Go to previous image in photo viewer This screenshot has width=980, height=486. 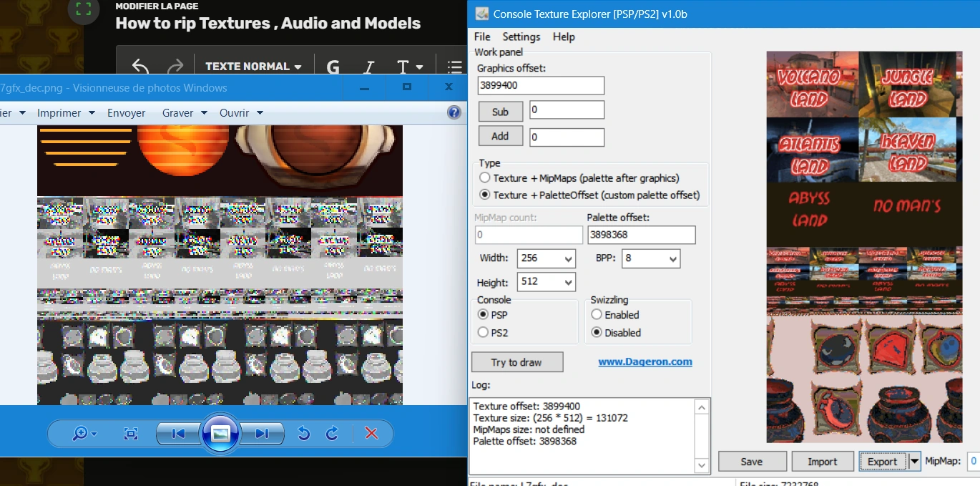pyautogui.click(x=179, y=433)
